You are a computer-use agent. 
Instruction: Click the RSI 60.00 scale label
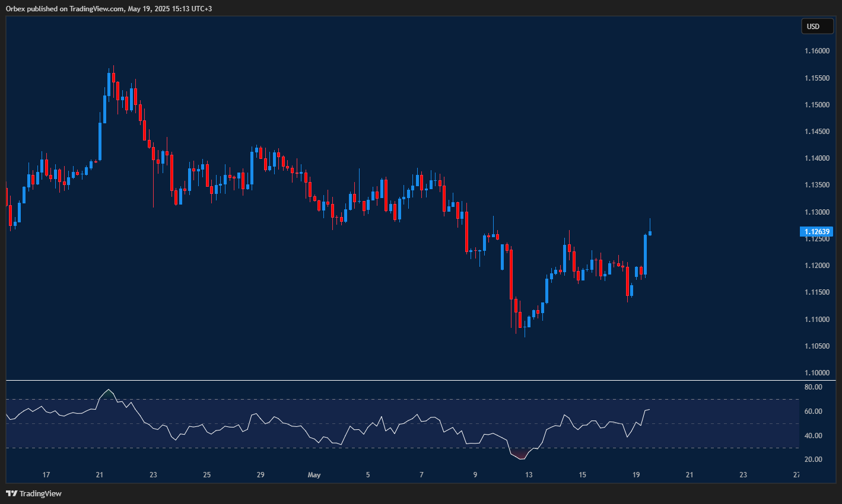point(813,412)
